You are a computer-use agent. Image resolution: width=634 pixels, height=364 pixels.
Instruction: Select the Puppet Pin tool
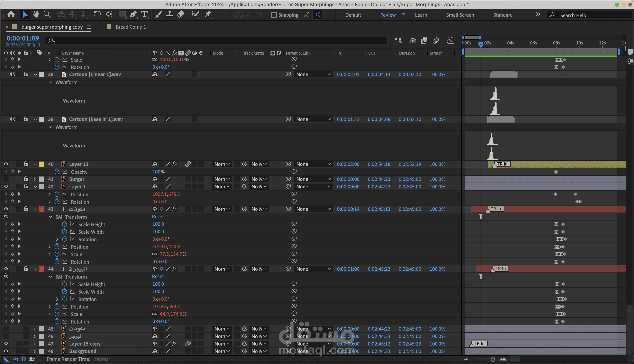[x=208, y=14]
